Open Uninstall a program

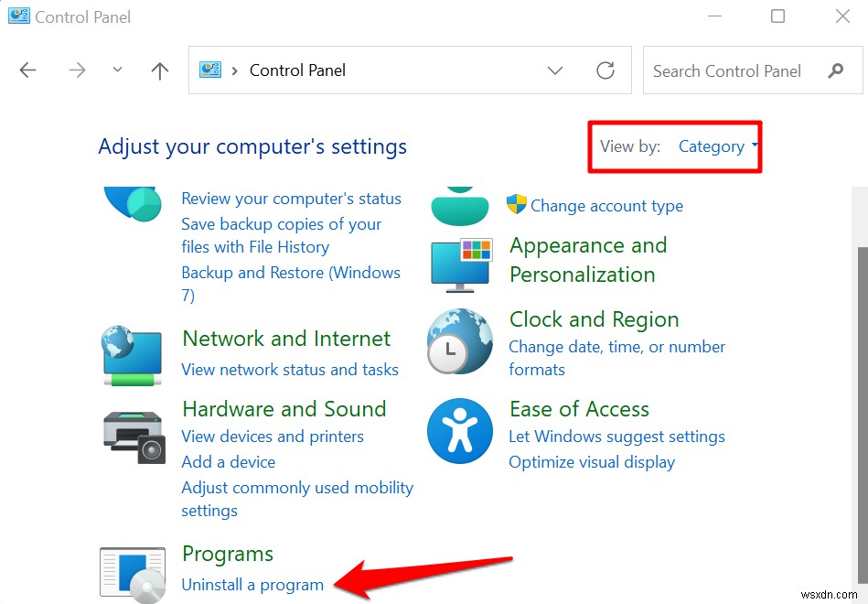(252, 584)
